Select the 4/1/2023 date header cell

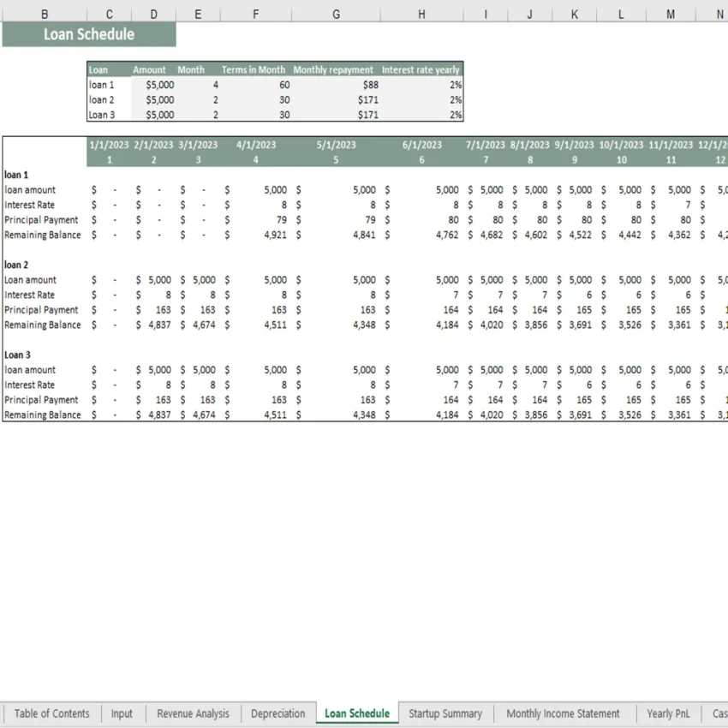pyautogui.click(x=254, y=145)
